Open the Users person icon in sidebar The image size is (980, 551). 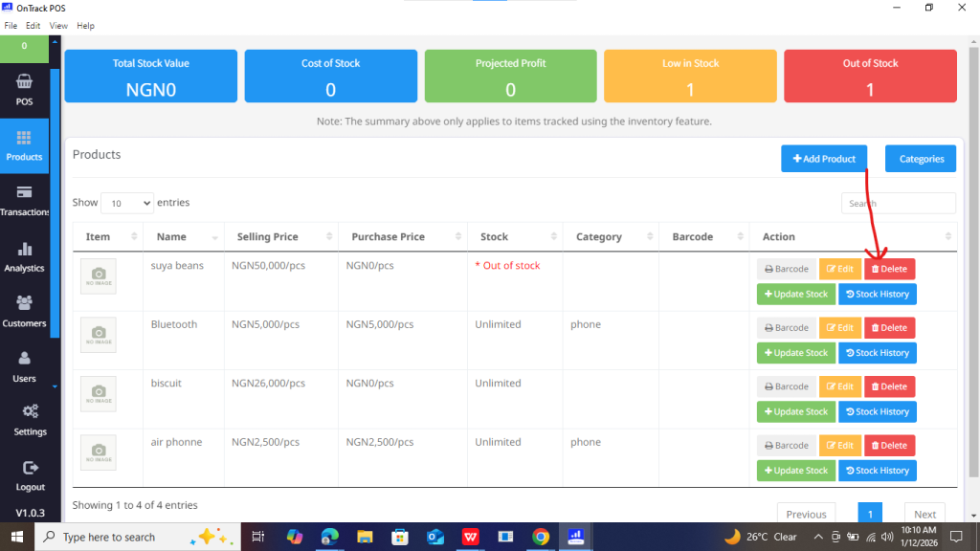pyautogui.click(x=24, y=359)
